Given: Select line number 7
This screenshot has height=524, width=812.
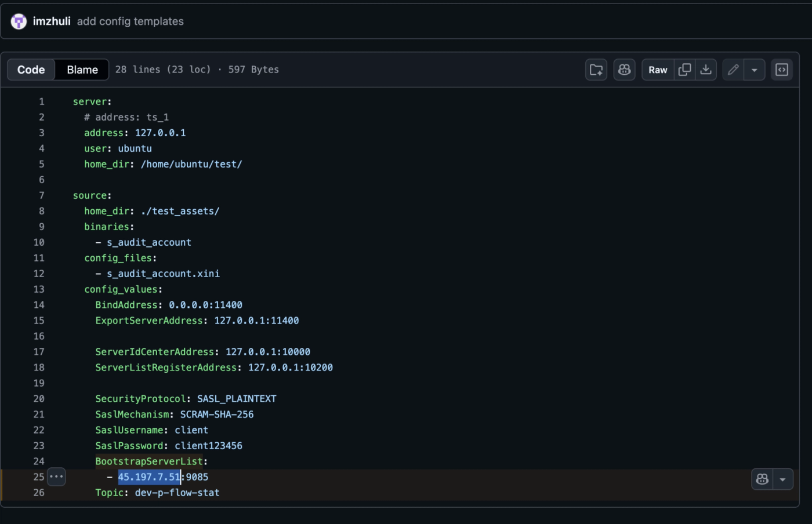Looking at the screenshot, I should [x=41, y=195].
